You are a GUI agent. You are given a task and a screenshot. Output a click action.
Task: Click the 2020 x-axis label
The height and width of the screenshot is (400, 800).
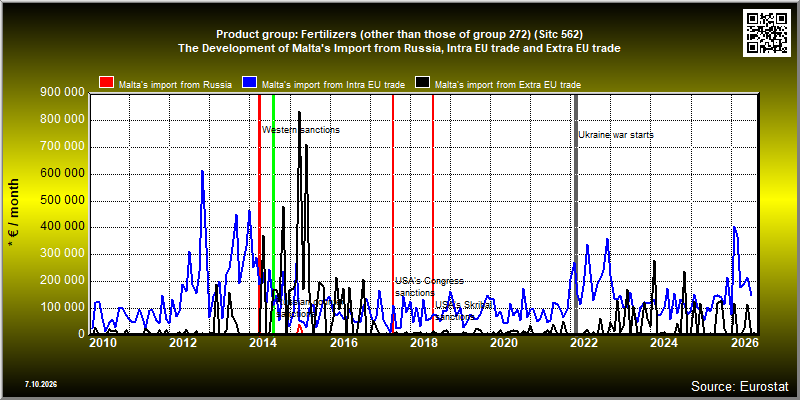503,342
